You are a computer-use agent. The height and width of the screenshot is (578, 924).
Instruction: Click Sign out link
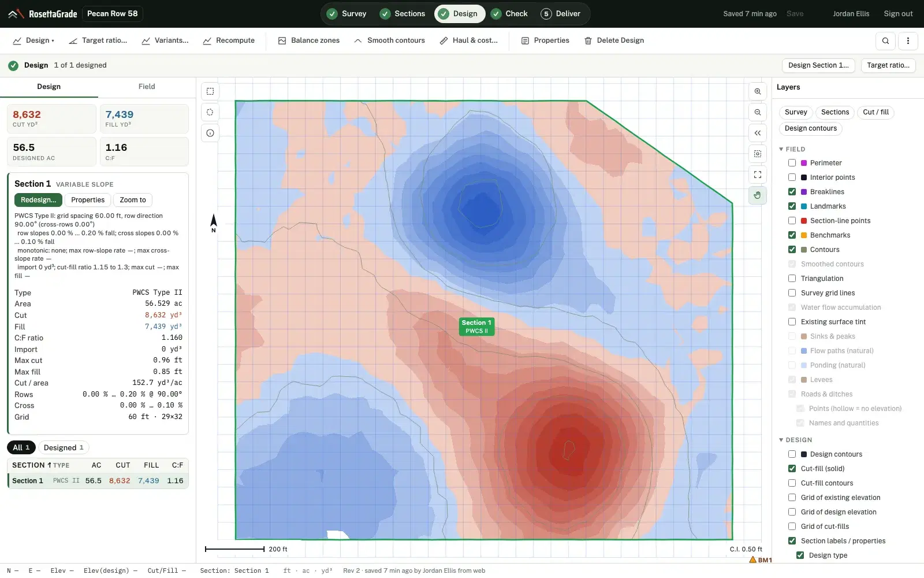point(898,14)
